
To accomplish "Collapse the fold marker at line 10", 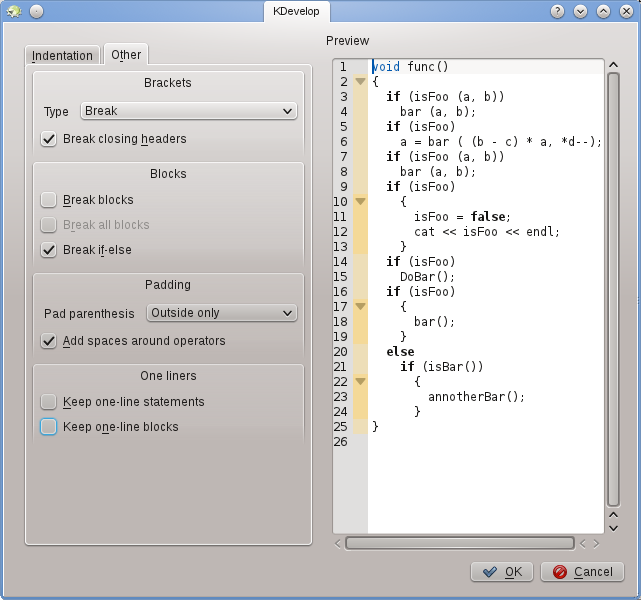I will pos(360,202).
